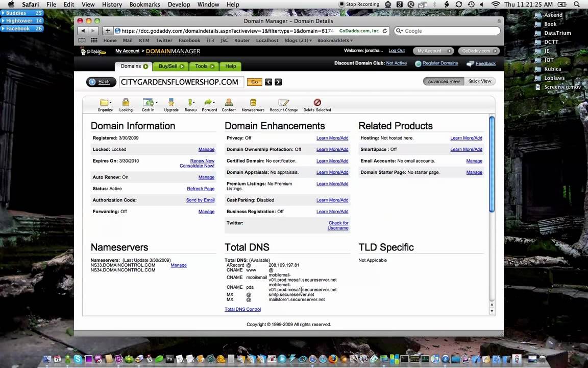Image resolution: width=588 pixels, height=368 pixels.
Task: Click the Renew Now link
Action: click(x=202, y=160)
